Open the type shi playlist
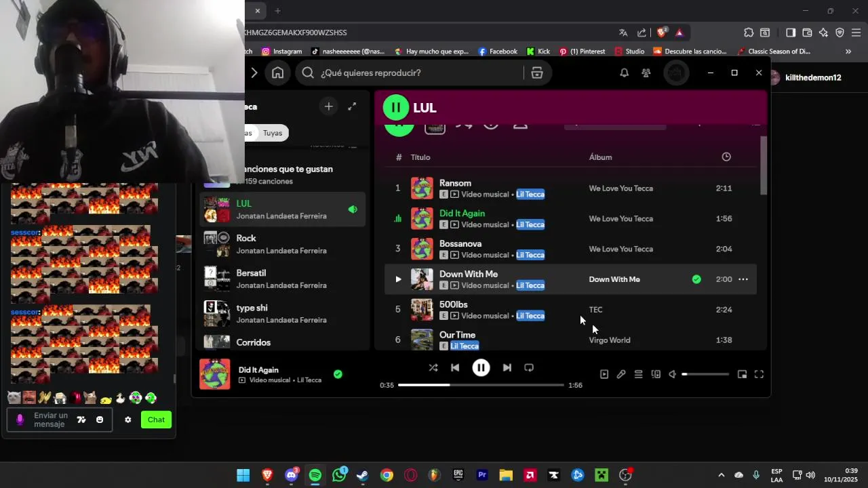 (283, 313)
